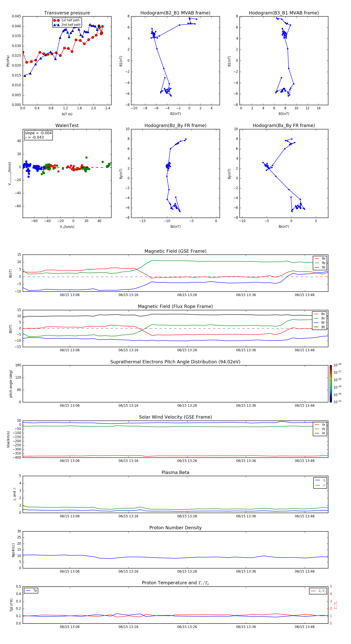Pick the Bx entry in GSE legend
The width and height of the screenshot is (351, 644).
(x=320, y=259)
